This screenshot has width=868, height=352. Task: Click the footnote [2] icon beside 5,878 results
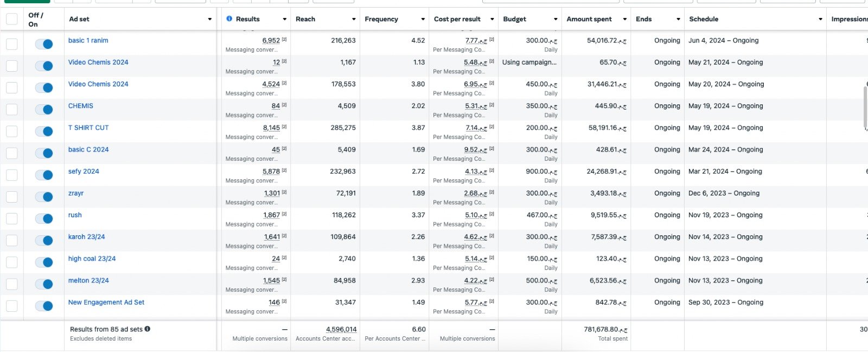pyautogui.click(x=284, y=171)
